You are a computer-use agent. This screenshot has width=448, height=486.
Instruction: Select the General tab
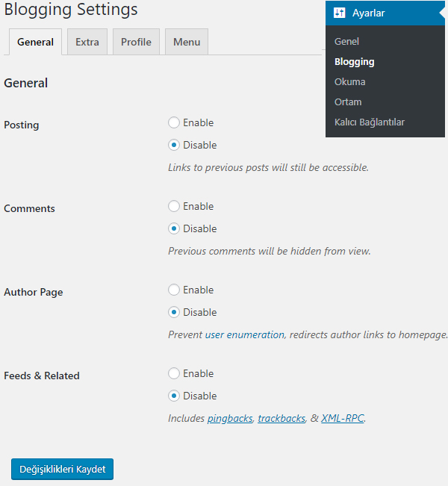click(35, 42)
